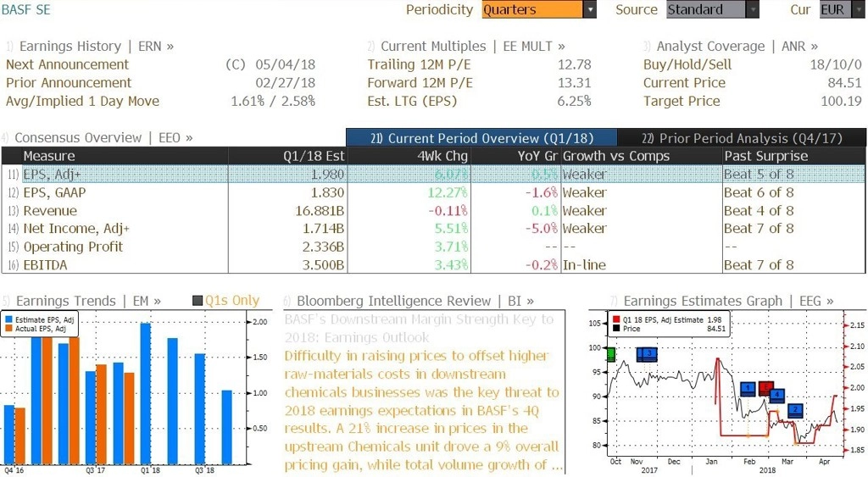Select the EBITDA measure row
Screen dimensions: 868x477
[433, 265]
